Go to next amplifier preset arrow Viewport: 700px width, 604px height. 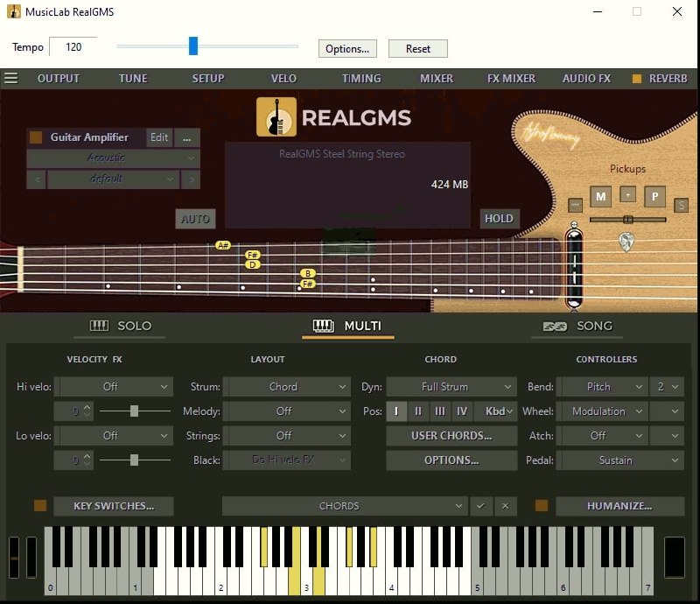point(191,179)
